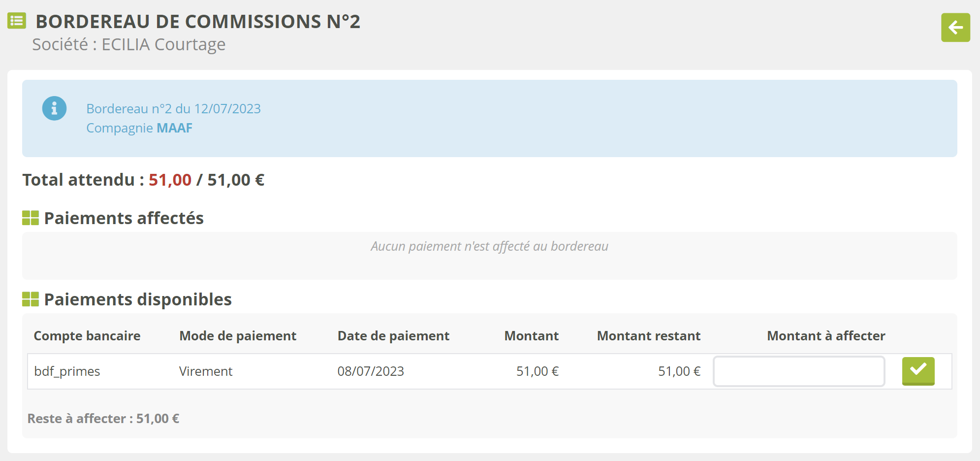This screenshot has width=980, height=461.
Task: Click the Compte bancaire column header
Action: 87,336
